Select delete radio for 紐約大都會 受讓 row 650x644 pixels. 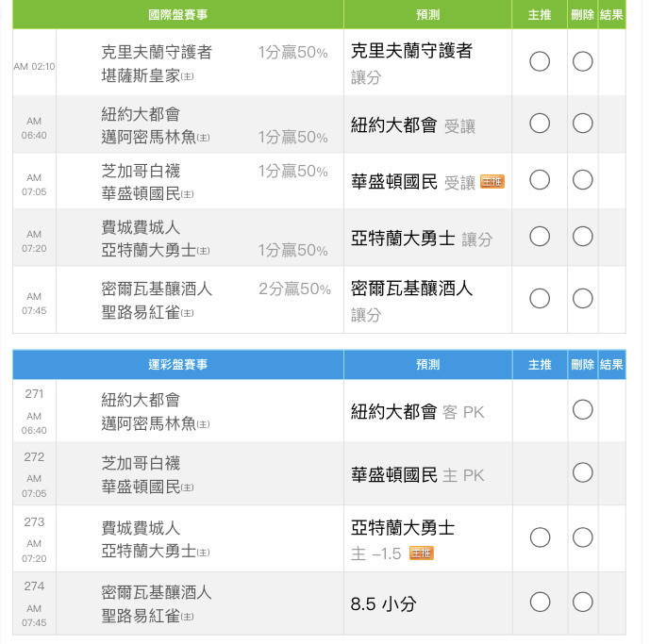tap(582, 124)
